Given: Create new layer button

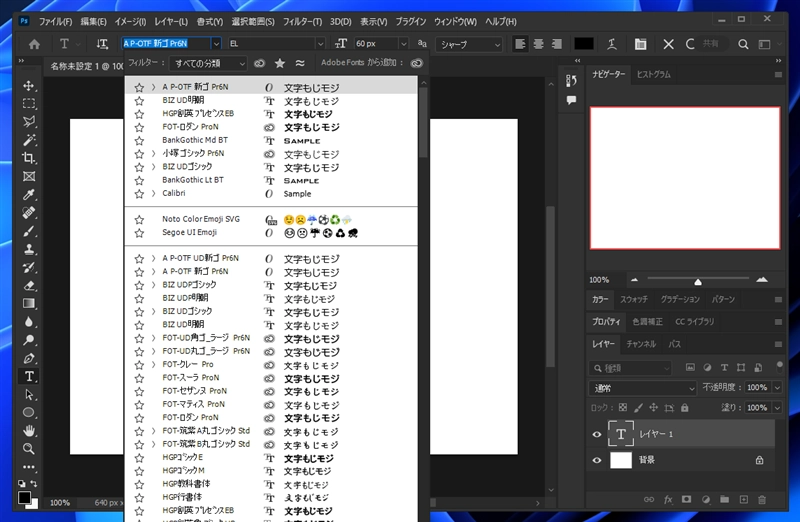Looking at the screenshot, I should (743, 500).
